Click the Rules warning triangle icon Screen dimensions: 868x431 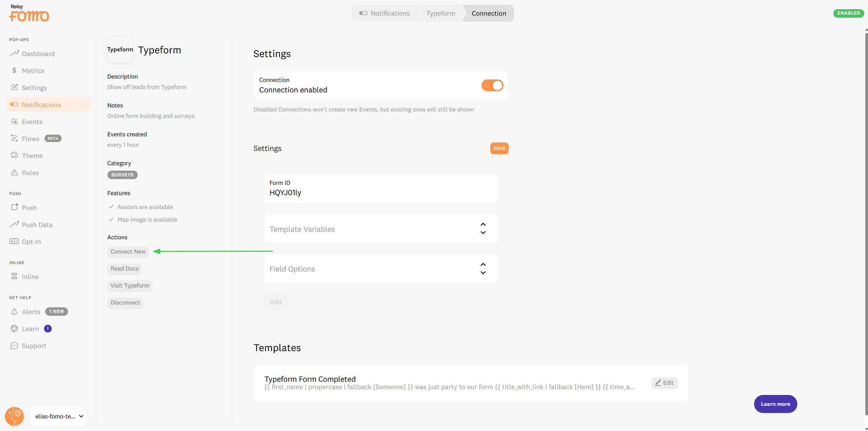click(x=14, y=172)
